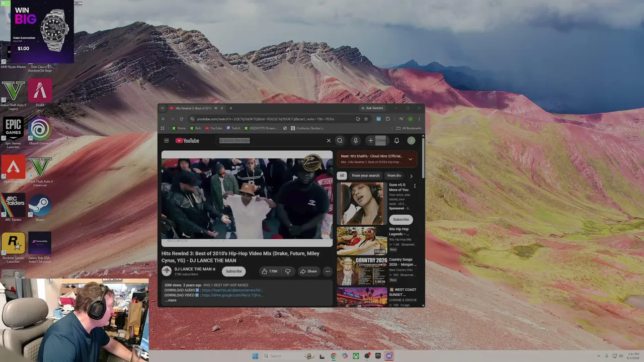Open Grand Theft Auto V Enhanced shortcut
The image size is (644, 362).
click(40, 170)
